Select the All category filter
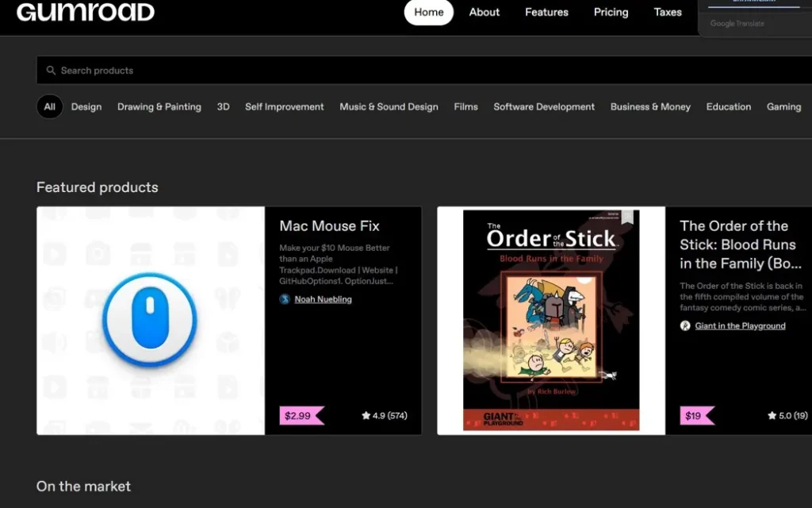Screen dimensions: 812x508 tap(50, 107)
